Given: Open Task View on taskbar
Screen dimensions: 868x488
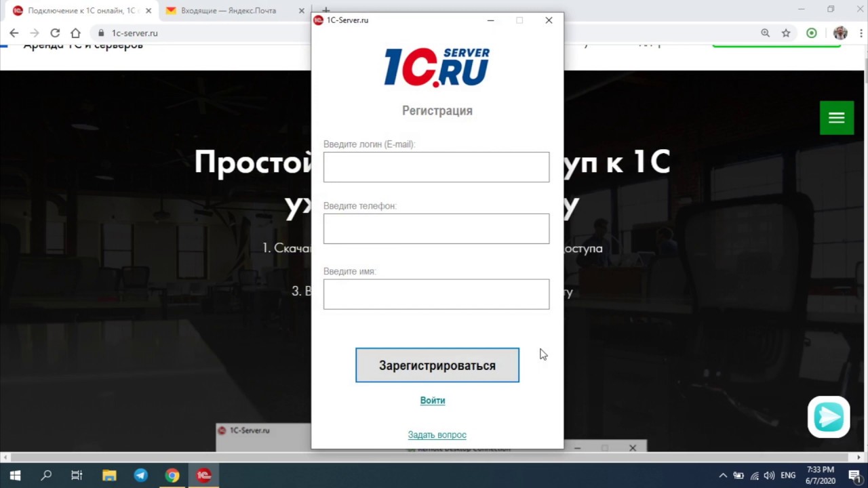Looking at the screenshot, I should point(77,476).
